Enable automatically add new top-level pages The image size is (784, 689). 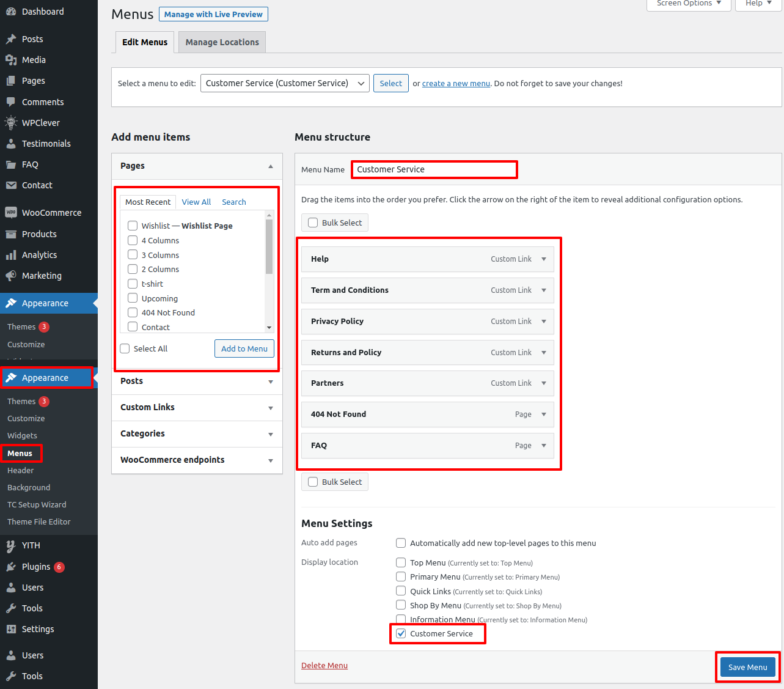pyautogui.click(x=401, y=543)
